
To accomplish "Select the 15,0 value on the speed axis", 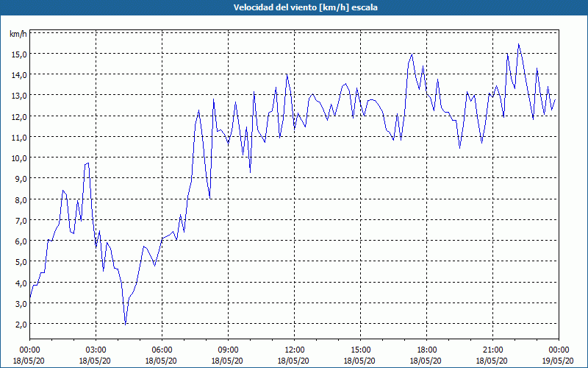I will (19, 54).
